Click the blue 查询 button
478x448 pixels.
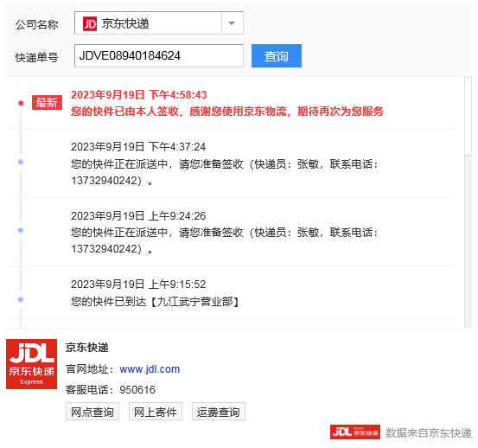277,56
